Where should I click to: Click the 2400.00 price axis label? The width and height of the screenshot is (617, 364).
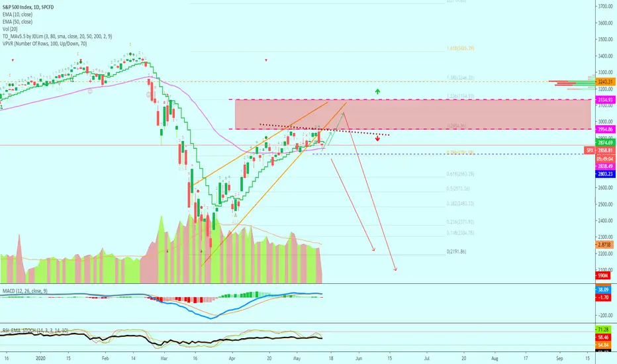click(x=606, y=221)
